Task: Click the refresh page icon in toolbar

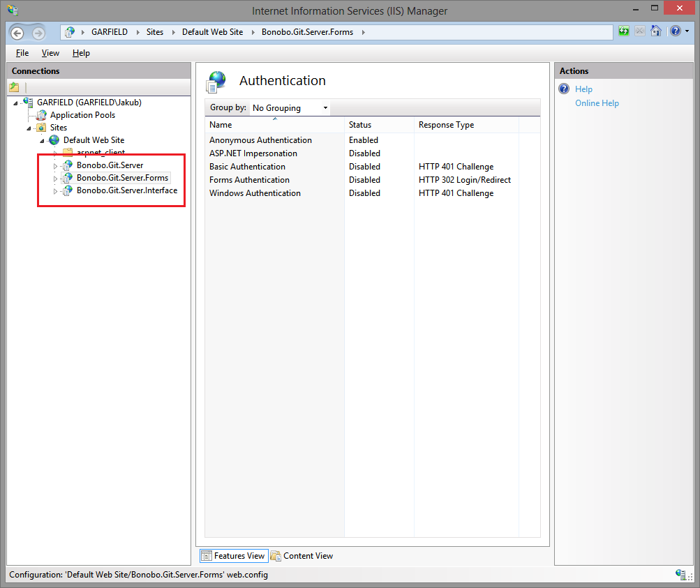Action: tap(624, 31)
